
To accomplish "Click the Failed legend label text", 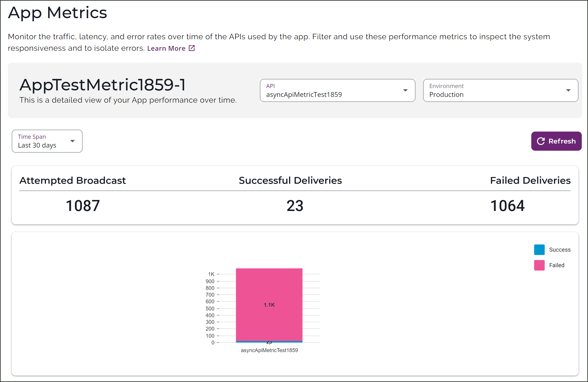I will tap(557, 265).
